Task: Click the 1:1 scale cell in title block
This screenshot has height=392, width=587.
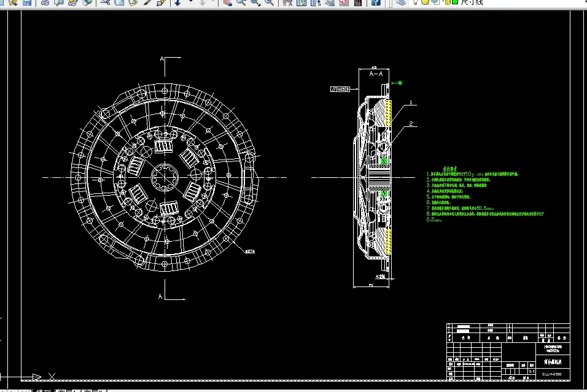Action: click(532, 372)
